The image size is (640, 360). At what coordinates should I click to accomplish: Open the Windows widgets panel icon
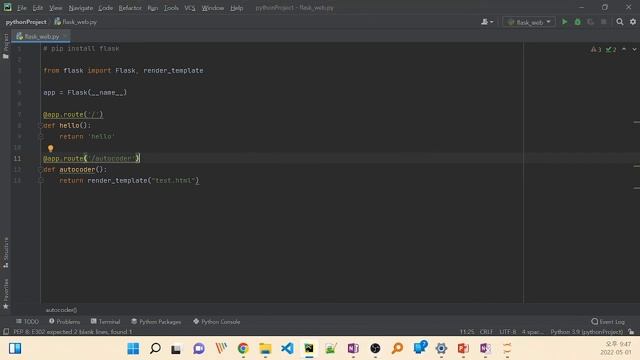point(15,349)
